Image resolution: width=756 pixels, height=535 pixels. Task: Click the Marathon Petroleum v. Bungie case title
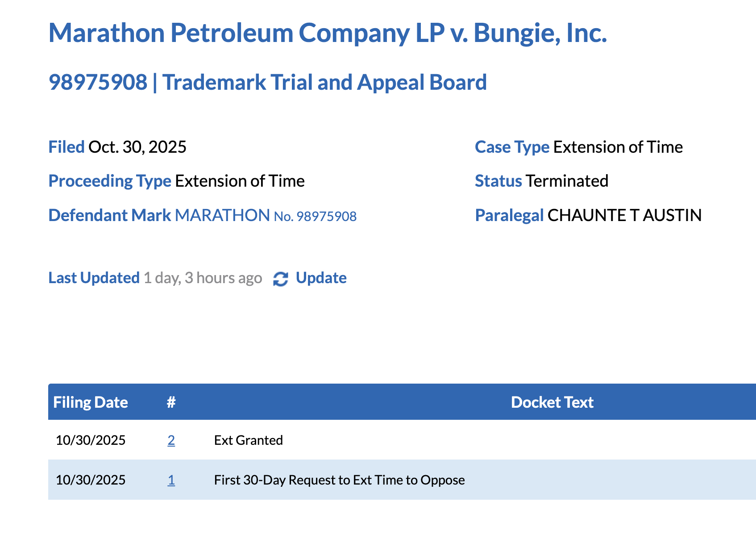tap(327, 33)
